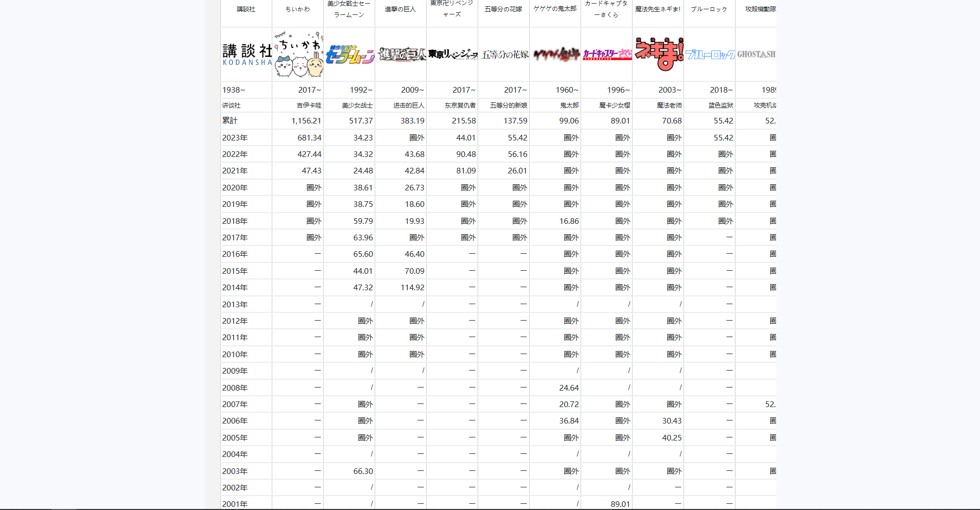
Task: Click the Ghost in the Shell logo
Action: [x=756, y=55]
